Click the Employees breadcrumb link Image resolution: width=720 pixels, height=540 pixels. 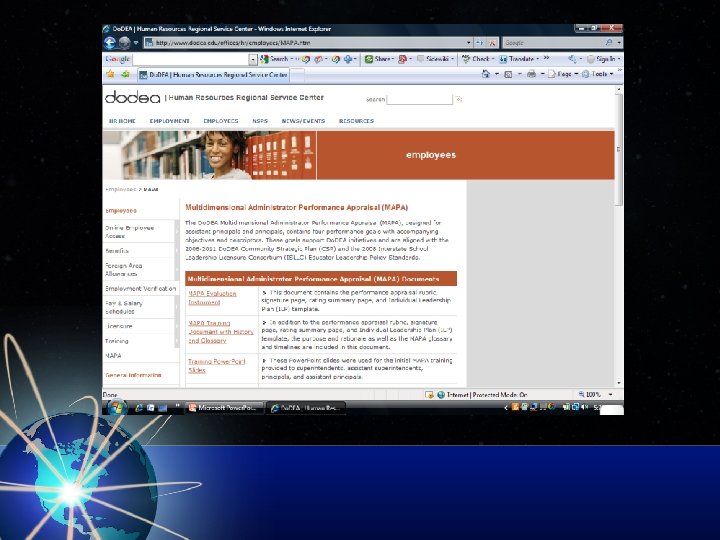coord(120,189)
